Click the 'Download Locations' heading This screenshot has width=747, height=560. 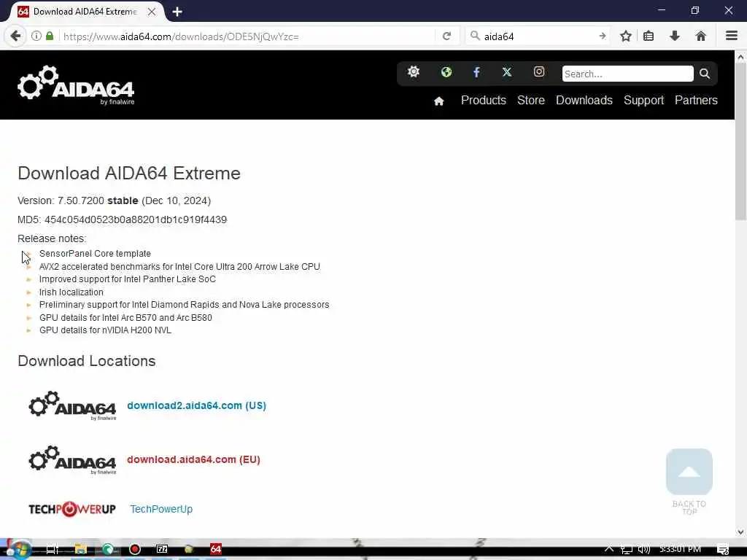87,361
